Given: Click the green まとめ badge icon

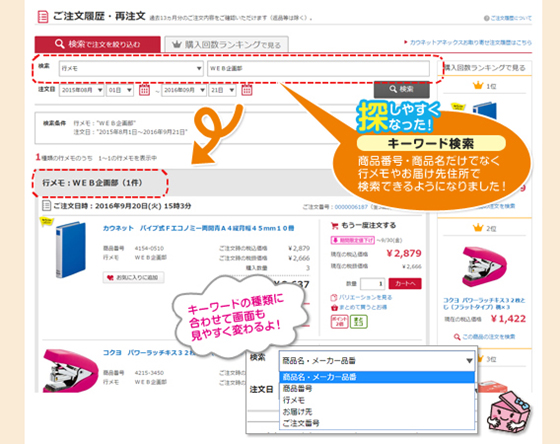Looking at the screenshot, I should click(359, 321).
